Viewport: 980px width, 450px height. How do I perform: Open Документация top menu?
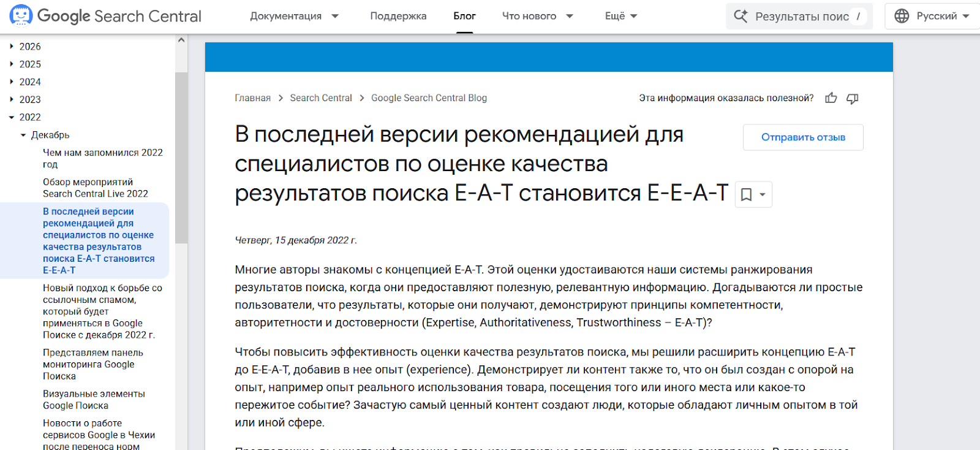(x=285, y=16)
